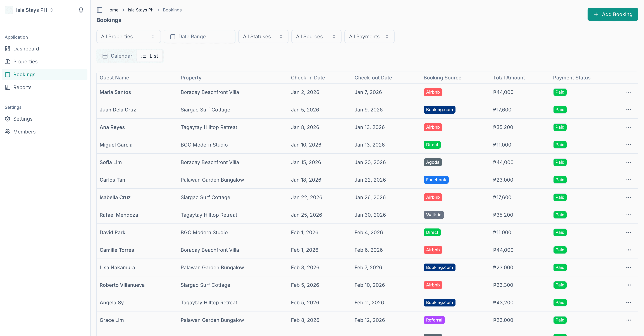Click the notification bell icon
This screenshot has width=644, height=336.
pos(80,10)
